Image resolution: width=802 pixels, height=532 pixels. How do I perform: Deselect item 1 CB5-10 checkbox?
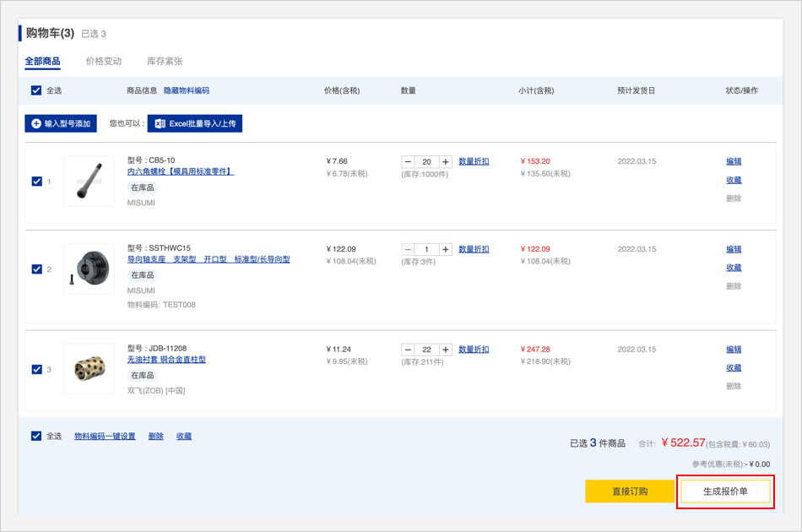click(36, 181)
